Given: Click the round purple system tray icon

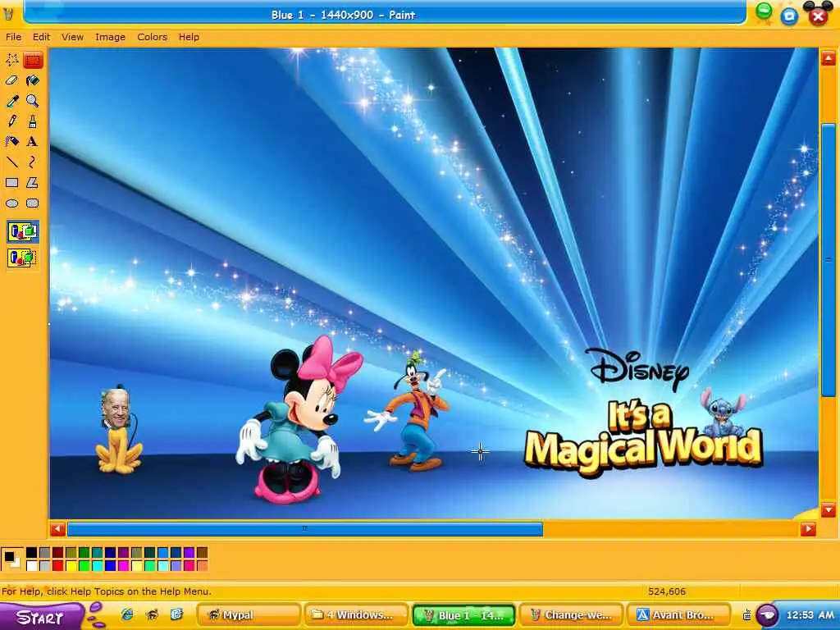Looking at the screenshot, I should tap(767, 614).
